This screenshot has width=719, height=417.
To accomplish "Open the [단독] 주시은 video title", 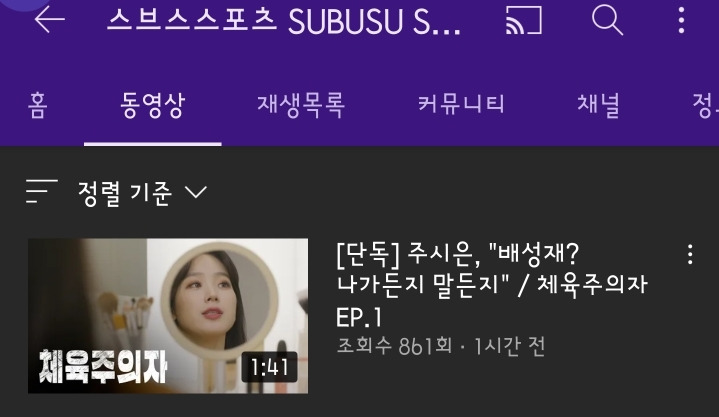I will click(492, 285).
